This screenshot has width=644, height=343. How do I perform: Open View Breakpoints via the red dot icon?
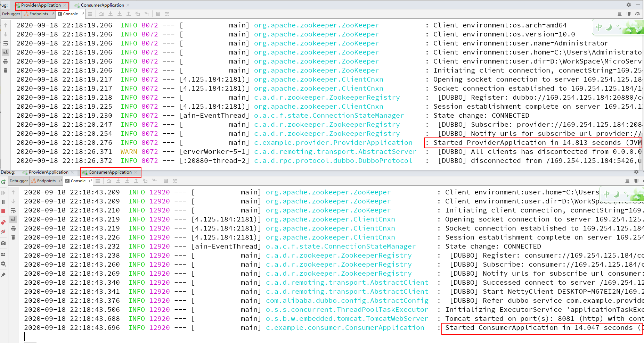(3, 221)
